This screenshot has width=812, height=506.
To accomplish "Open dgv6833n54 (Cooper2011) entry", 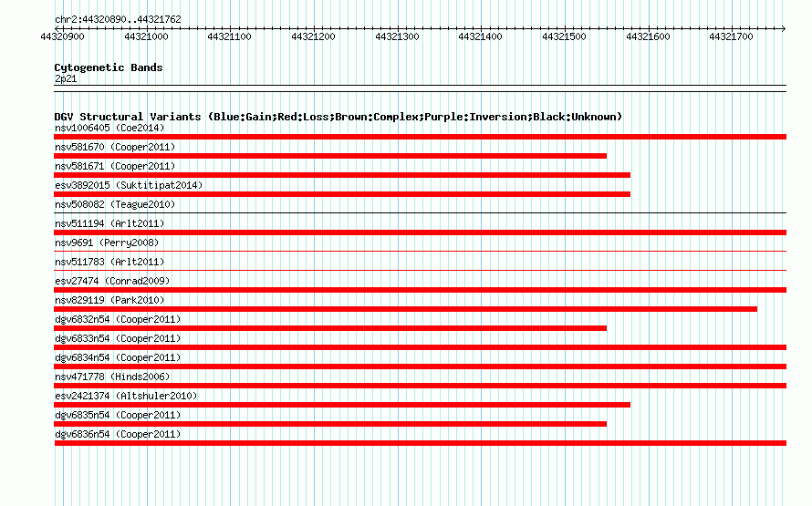I will 118,338.
